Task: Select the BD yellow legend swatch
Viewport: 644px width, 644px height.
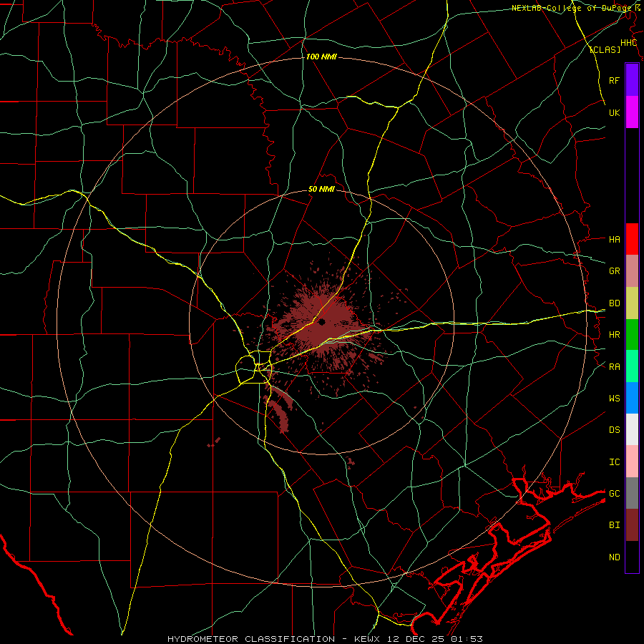Action: pyautogui.click(x=632, y=303)
